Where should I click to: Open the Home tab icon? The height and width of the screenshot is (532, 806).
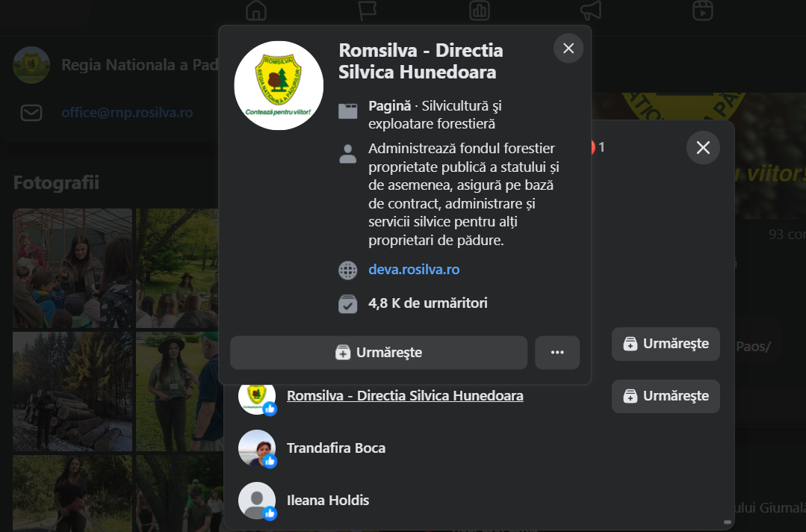click(256, 10)
